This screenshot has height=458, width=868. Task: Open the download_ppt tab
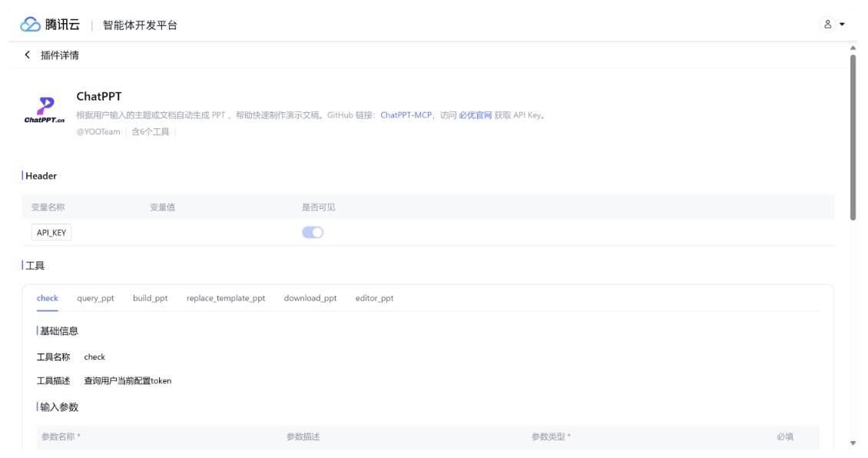[310, 298]
